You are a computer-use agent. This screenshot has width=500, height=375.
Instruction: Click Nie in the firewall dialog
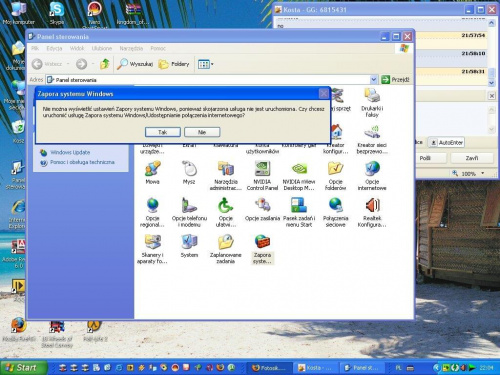[x=202, y=132]
